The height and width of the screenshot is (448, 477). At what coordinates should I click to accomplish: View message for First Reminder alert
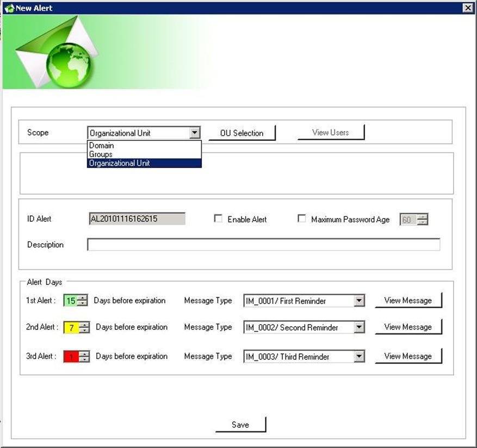pyautogui.click(x=408, y=300)
